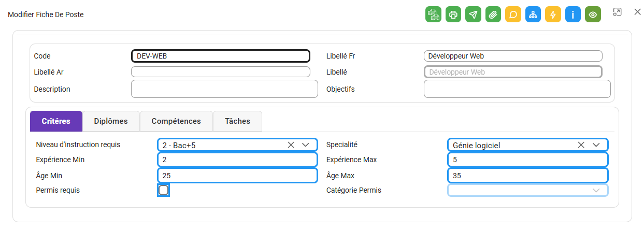Click the yellow lightning bolt actions icon
Image resolution: width=644 pixels, height=245 pixels.
pyautogui.click(x=553, y=15)
